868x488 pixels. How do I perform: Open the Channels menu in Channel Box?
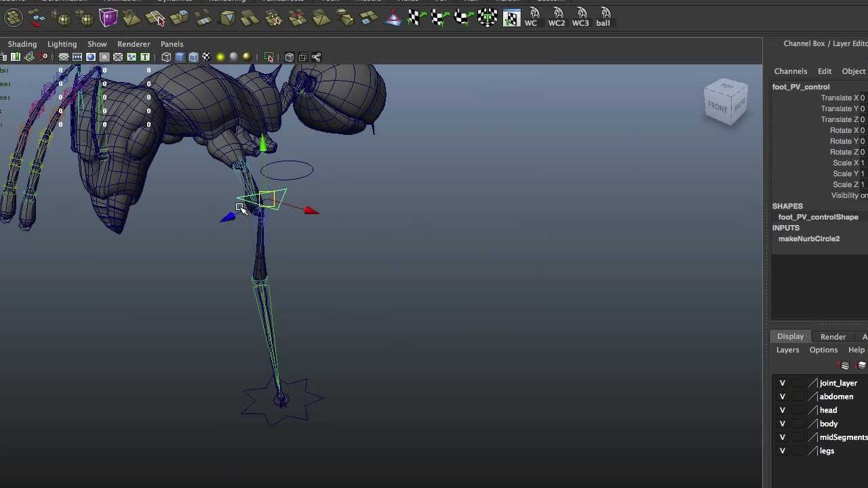(791, 71)
